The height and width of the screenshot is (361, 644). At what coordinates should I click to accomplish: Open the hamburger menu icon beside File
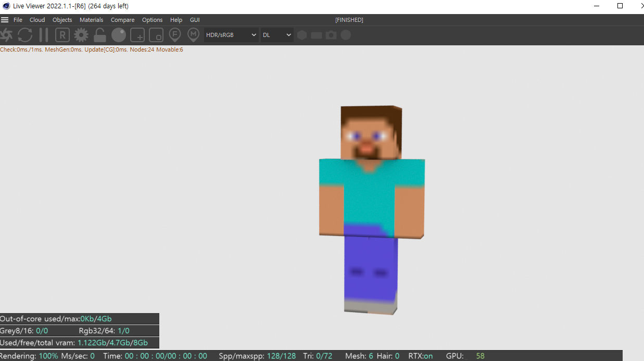pyautogui.click(x=5, y=20)
